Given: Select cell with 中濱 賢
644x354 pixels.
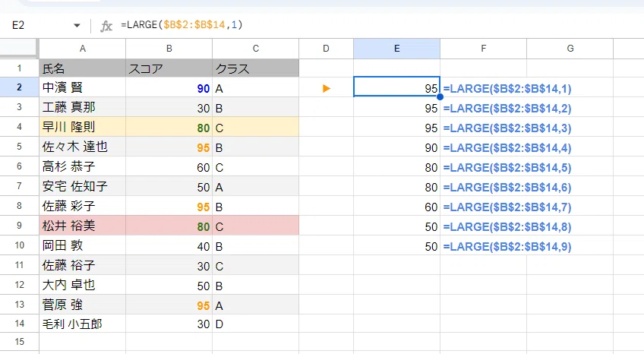Looking at the screenshot, I should [83, 87].
